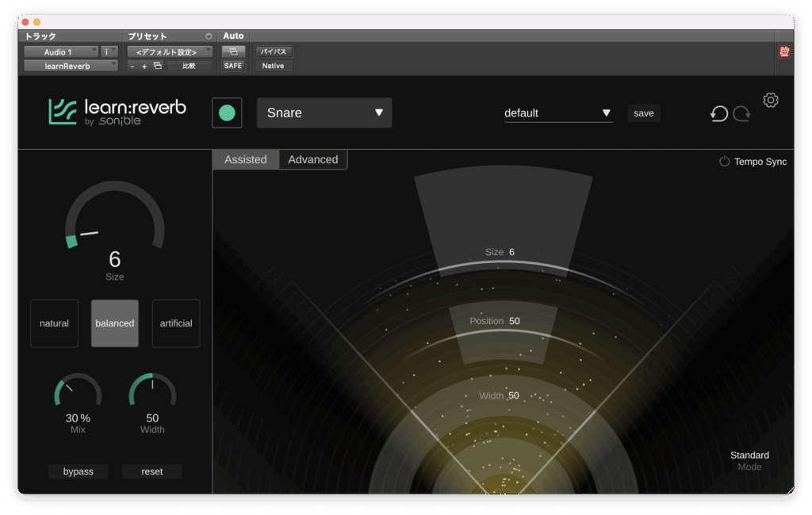This screenshot has width=812, height=515.
Task: Open the plugin settings gear
Action: point(771,100)
